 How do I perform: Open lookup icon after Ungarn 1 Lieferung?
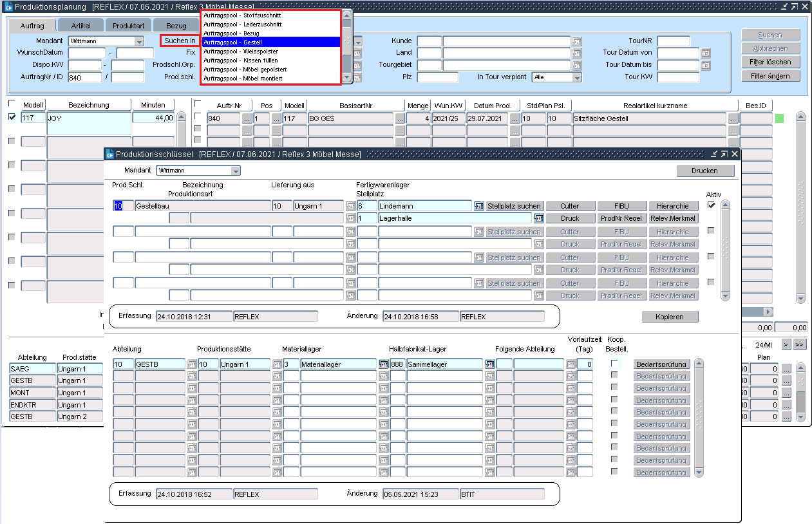(x=351, y=206)
